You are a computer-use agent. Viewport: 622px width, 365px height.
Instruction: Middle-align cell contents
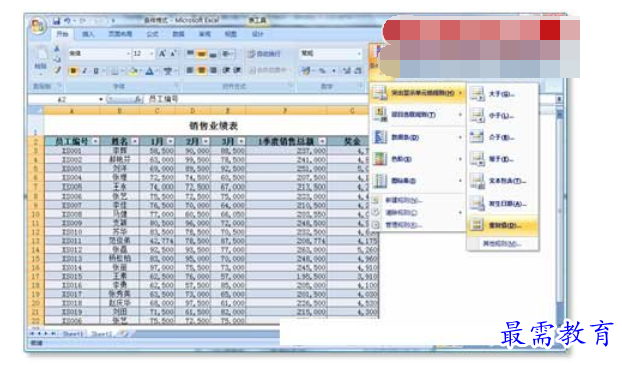(x=202, y=53)
